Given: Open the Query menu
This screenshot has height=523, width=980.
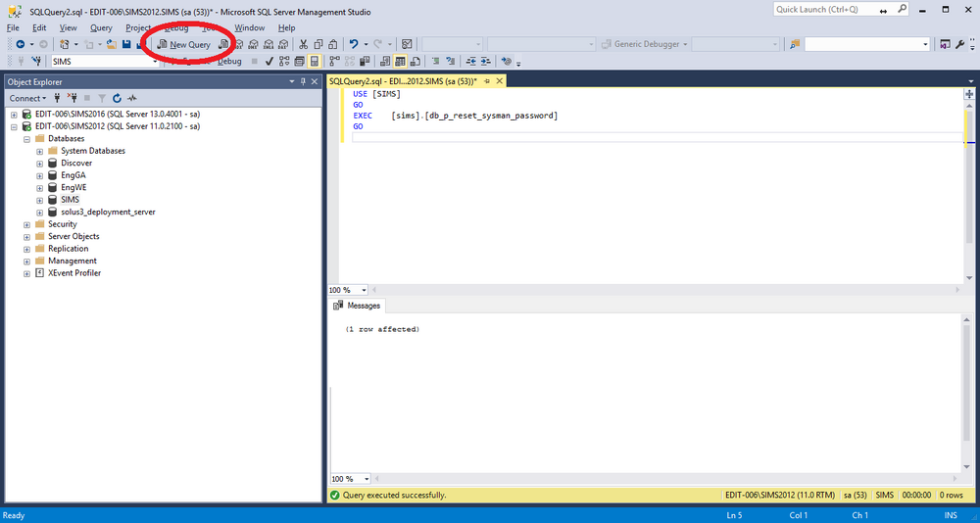Looking at the screenshot, I should (101, 27).
